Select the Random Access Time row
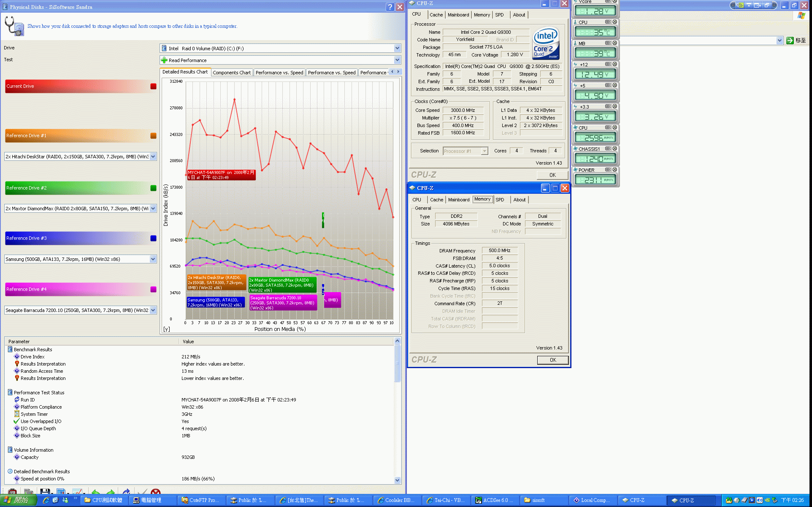The image size is (812, 507). [199, 371]
